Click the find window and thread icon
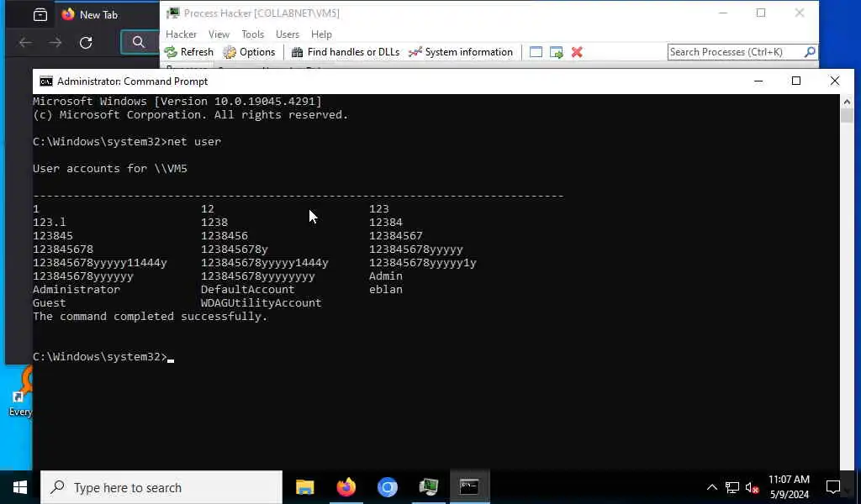Screen dimensions: 861x504 point(557,52)
